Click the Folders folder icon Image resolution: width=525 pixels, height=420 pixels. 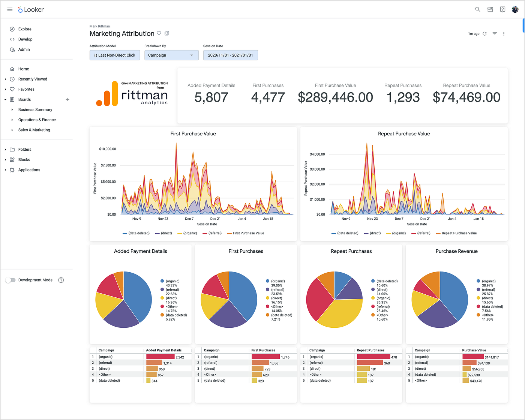(x=12, y=149)
